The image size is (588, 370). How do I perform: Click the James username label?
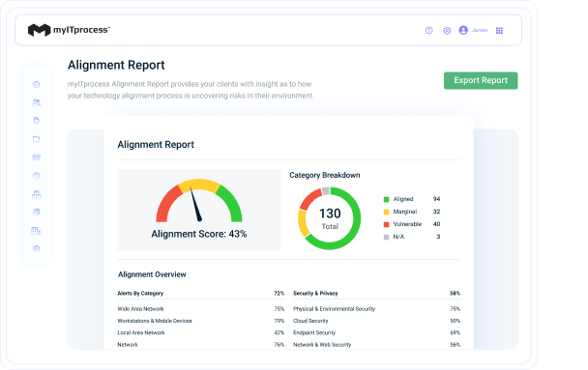tap(480, 30)
